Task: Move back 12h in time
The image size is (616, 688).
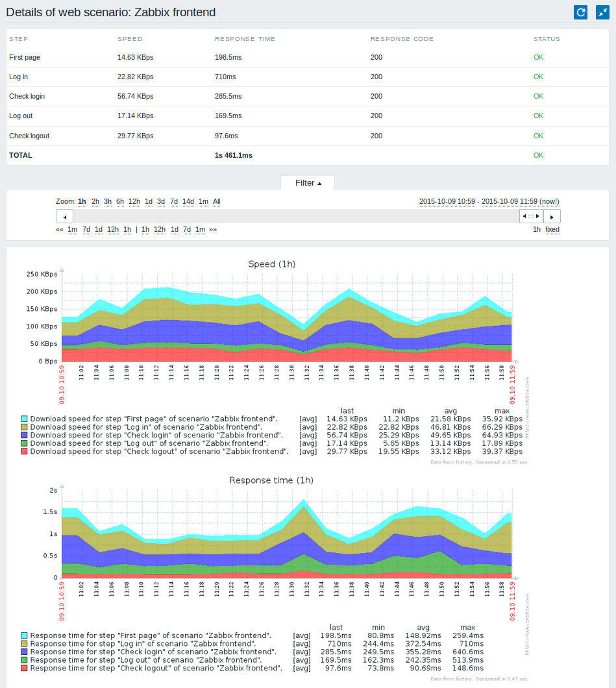Action: 113,229
